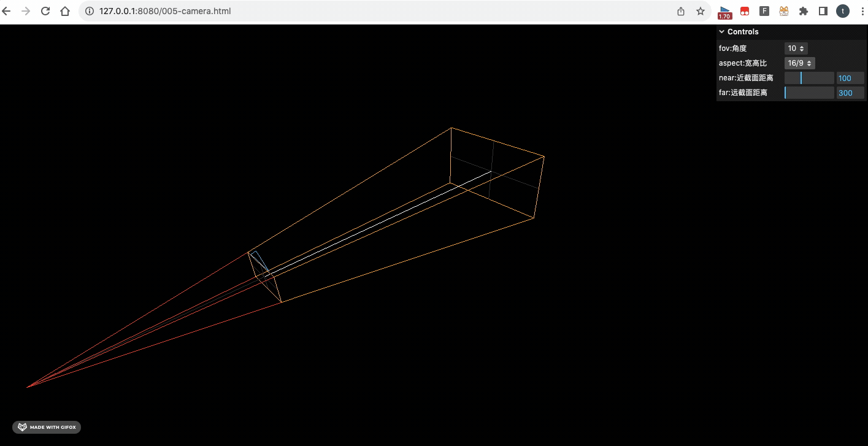
Task: Open the Extensions puzzle-piece menu
Action: pos(804,11)
